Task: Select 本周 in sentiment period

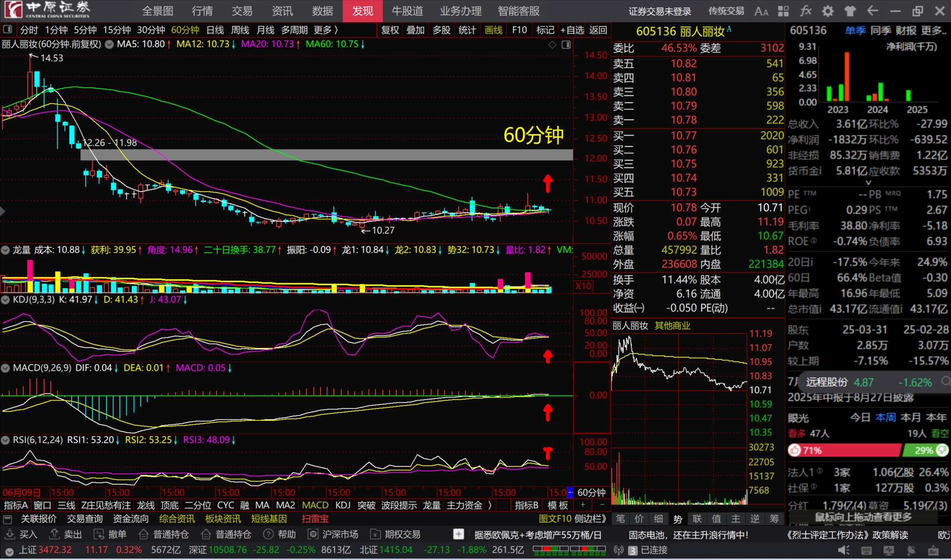Action: coord(885,417)
